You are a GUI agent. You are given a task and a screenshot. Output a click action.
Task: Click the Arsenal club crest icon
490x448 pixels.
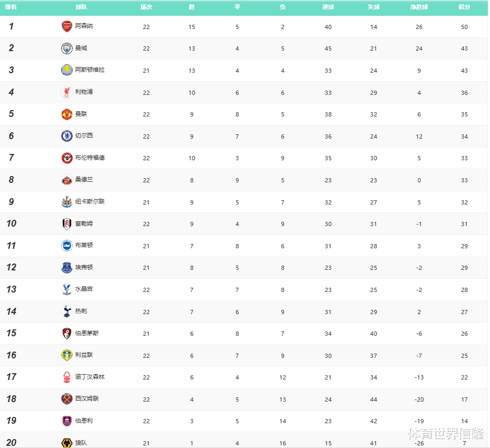click(67, 26)
